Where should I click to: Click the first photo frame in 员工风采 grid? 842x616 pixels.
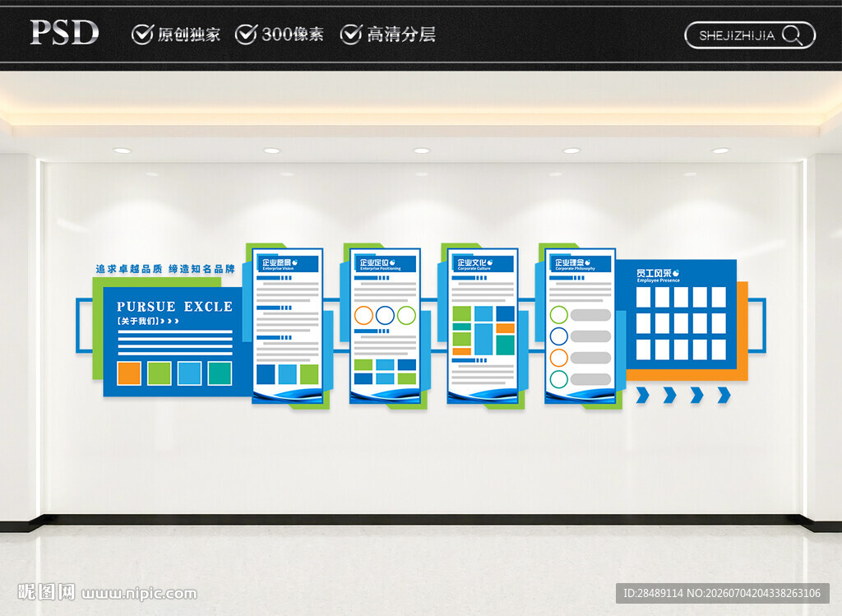[x=643, y=297]
